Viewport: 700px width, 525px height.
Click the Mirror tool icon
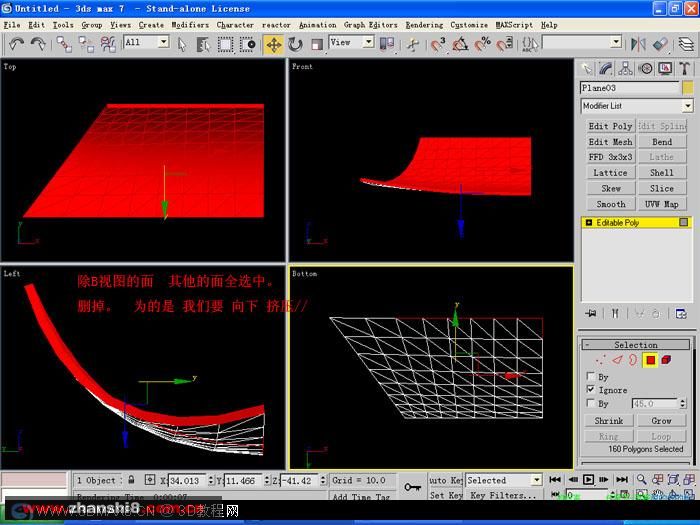pyautogui.click(x=638, y=44)
